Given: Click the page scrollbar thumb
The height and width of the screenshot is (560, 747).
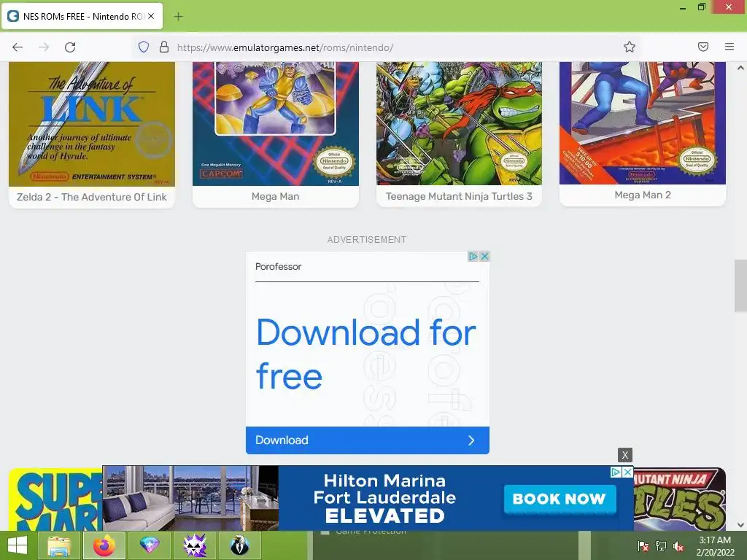Looking at the screenshot, I should [740, 286].
